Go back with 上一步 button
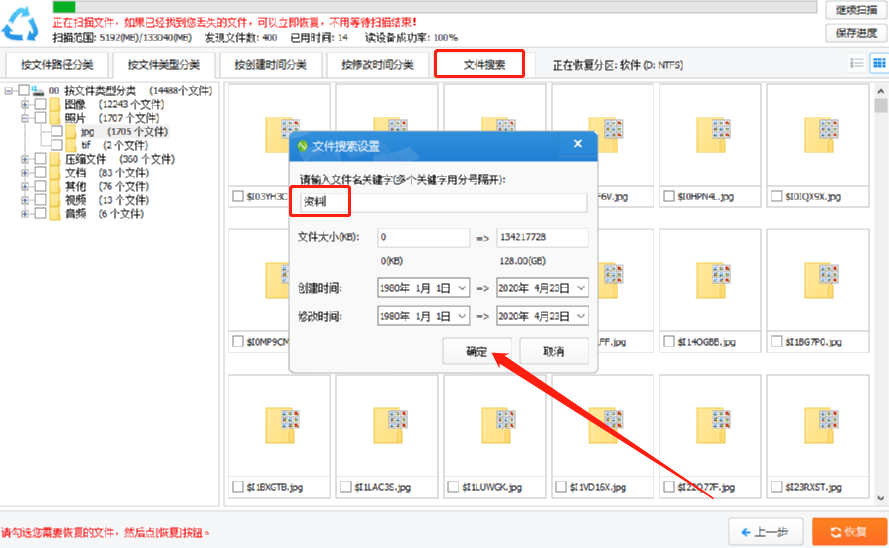Screen dimensions: 889x548 point(765,532)
